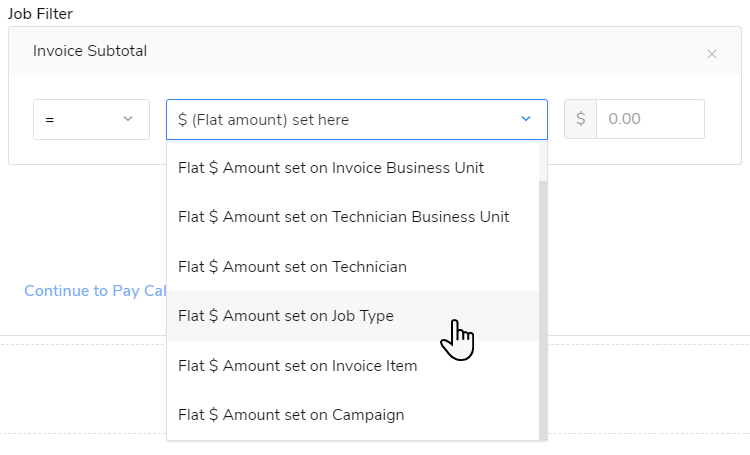Click the dollar sign prefix icon

click(580, 119)
